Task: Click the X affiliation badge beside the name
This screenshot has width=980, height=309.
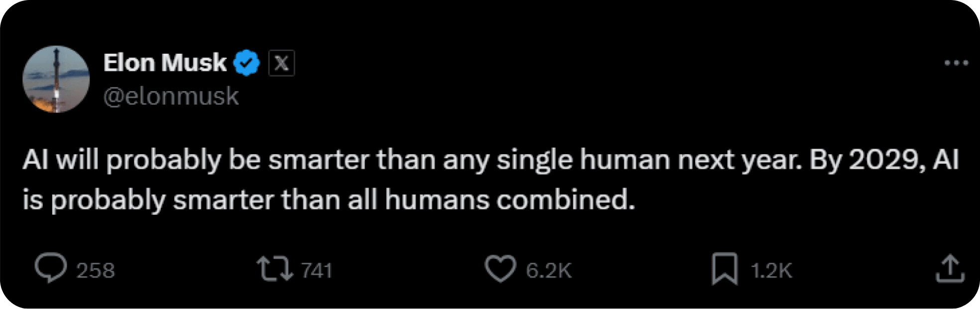Action: coord(281,63)
